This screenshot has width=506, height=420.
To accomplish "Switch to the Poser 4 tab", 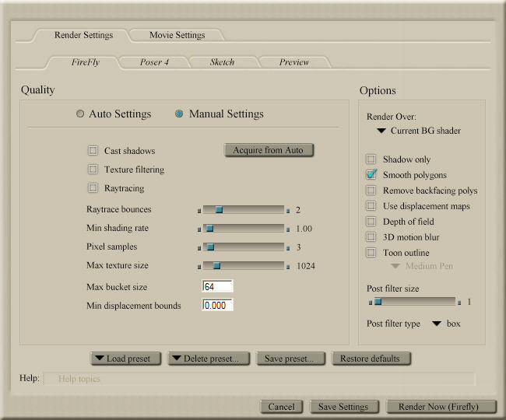I will [x=154, y=61].
